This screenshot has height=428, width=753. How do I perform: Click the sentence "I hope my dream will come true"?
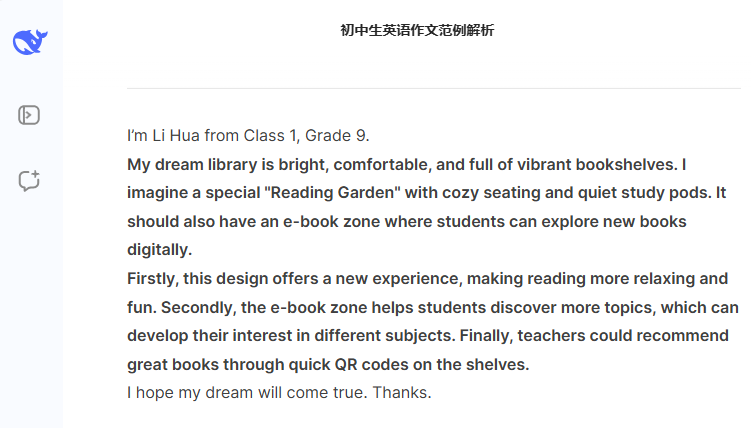click(246, 393)
